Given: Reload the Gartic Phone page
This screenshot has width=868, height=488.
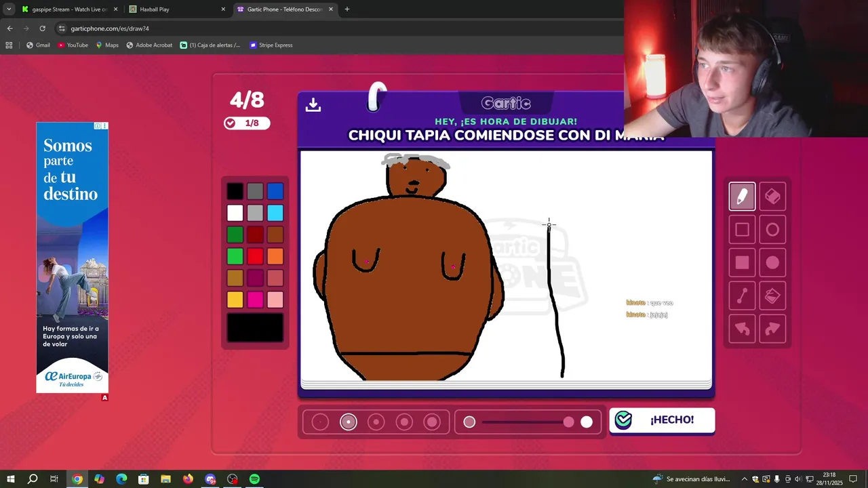Looking at the screenshot, I should (x=42, y=28).
